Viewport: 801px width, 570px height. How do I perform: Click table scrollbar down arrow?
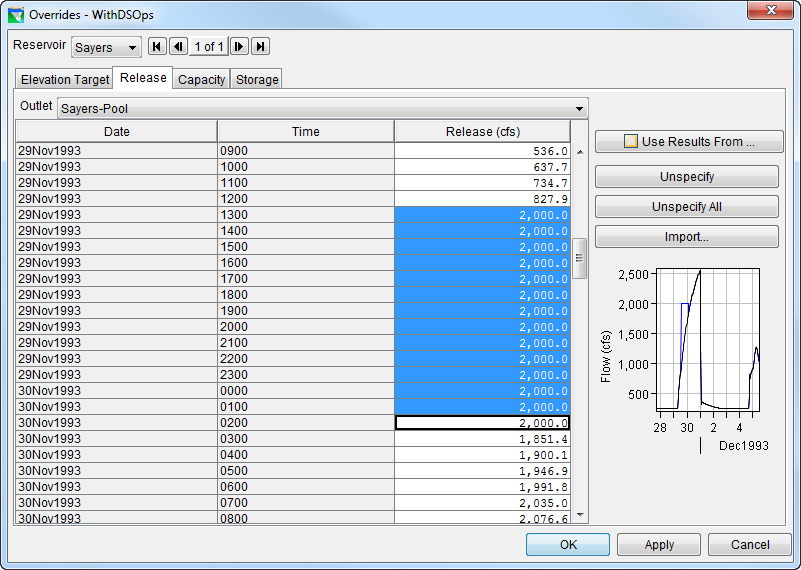click(580, 515)
